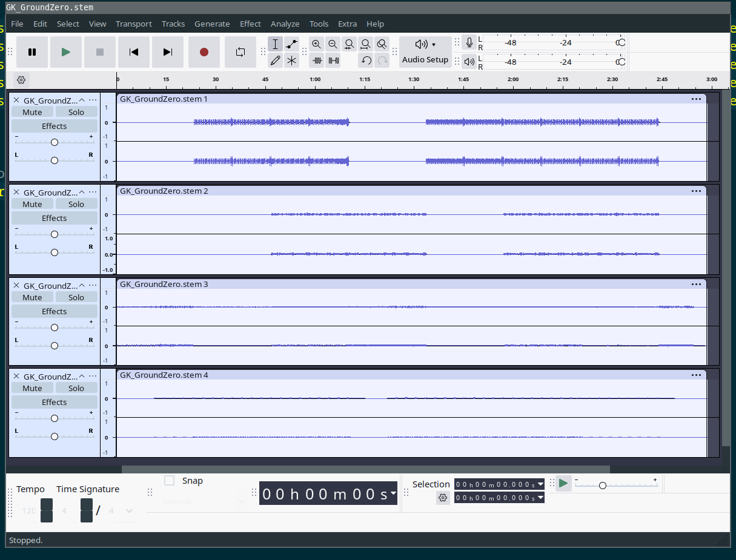The width and height of the screenshot is (736, 560).
Task: Click the Trim audio outside selection icon
Action: tap(317, 60)
